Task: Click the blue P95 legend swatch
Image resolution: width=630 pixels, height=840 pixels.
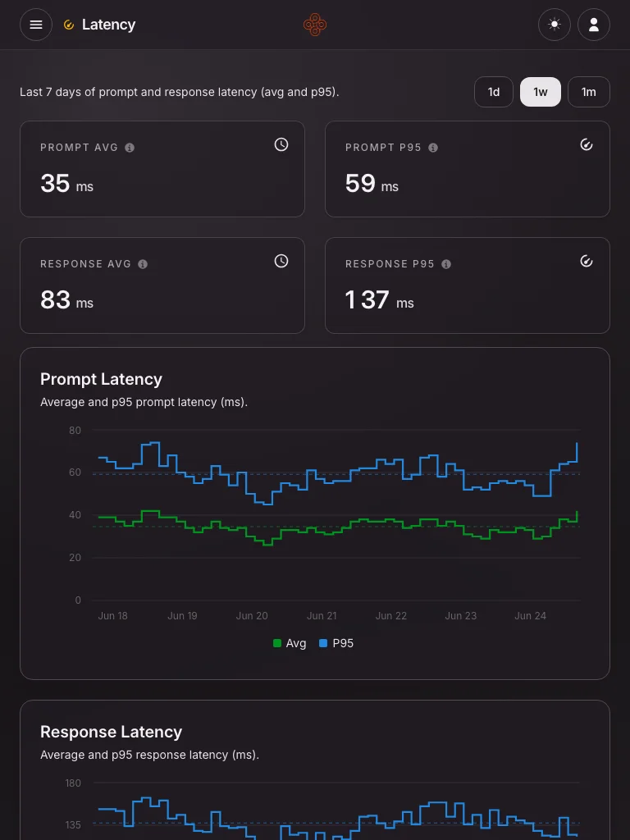Action: click(x=323, y=643)
